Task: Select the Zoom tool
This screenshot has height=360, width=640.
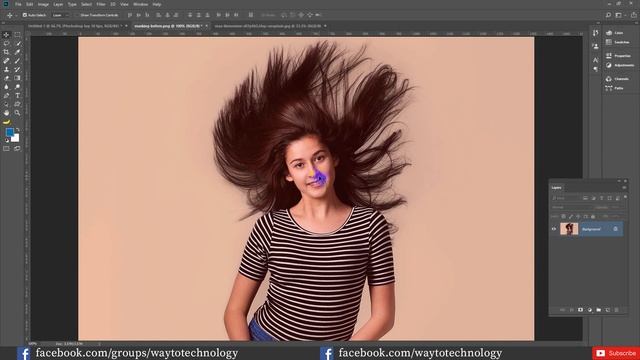Action: pyautogui.click(x=17, y=113)
